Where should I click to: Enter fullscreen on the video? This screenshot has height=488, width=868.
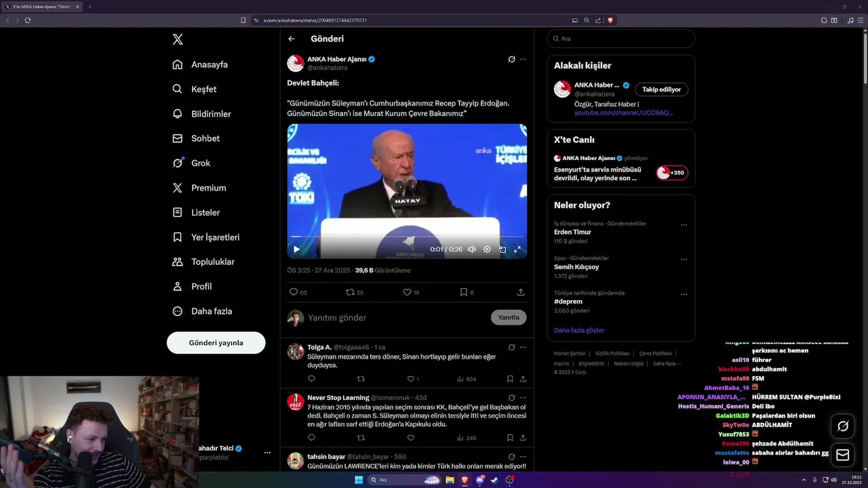(517, 249)
